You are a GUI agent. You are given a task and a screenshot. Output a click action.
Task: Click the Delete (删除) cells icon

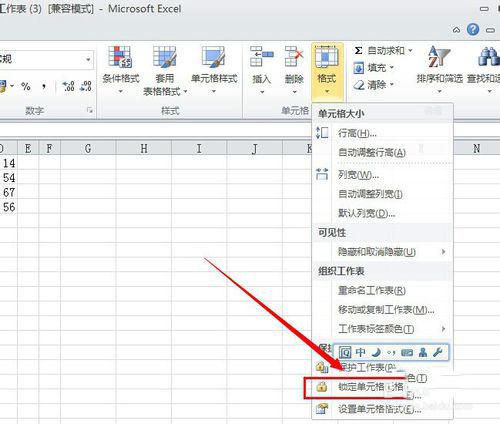click(294, 57)
